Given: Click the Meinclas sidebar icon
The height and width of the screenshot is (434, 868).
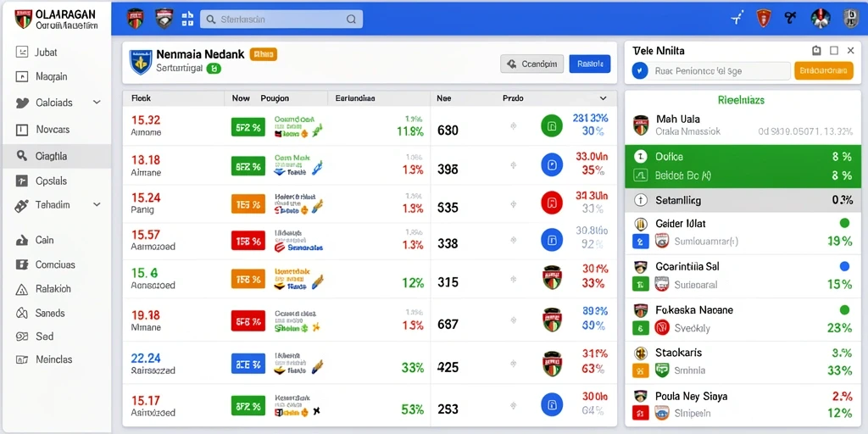Looking at the screenshot, I should [x=21, y=359].
